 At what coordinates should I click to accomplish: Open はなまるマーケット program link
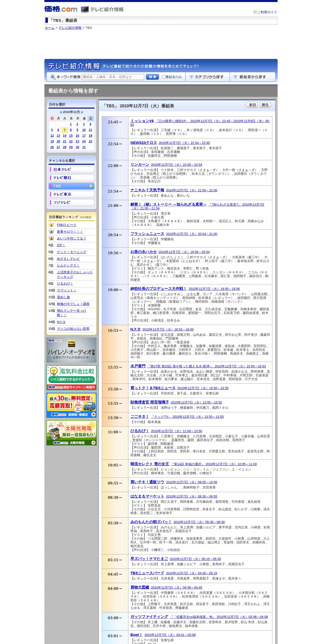[147, 496]
